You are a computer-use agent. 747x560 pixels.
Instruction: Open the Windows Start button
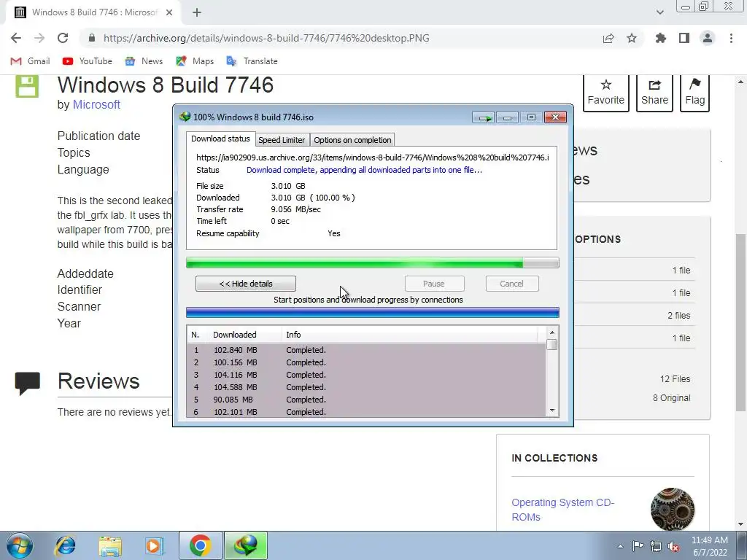(20, 545)
